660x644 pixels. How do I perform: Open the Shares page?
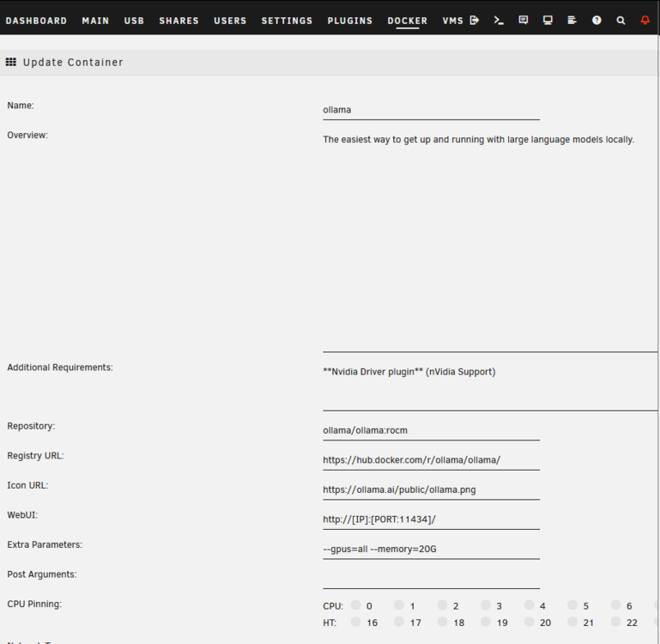point(179,21)
